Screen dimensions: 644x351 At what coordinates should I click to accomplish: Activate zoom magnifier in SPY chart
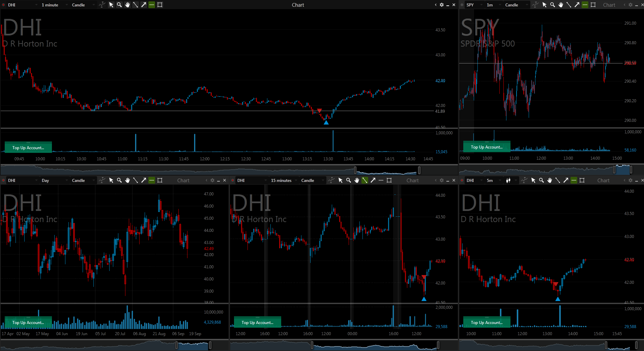point(553,5)
